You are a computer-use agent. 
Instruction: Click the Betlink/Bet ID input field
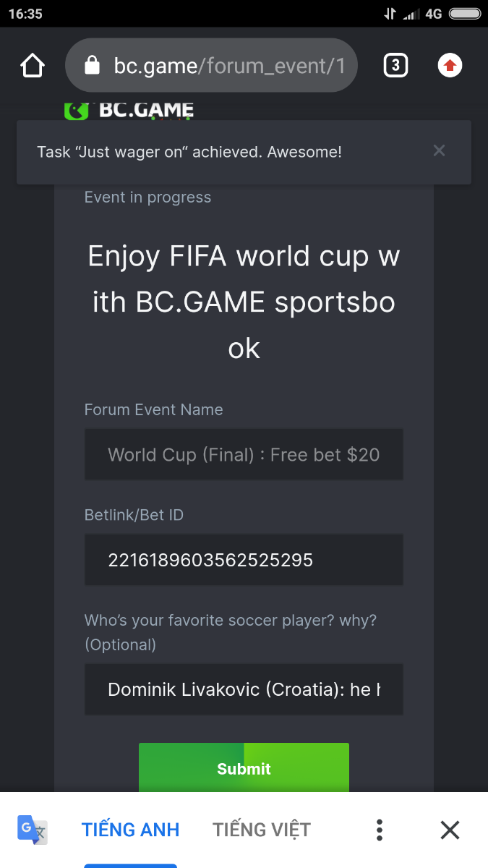[x=244, y=560]
